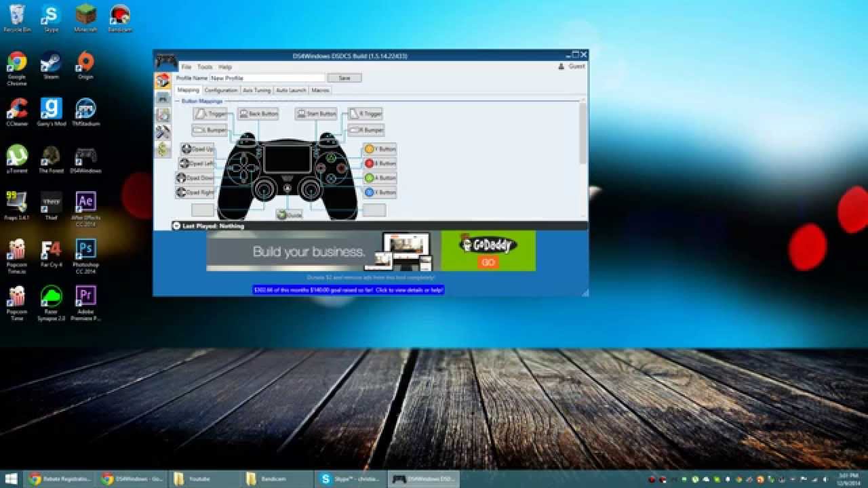This screenshot has height=488, width=868.
Task: Open Bandicam desktop shortcut
Action: [x=119, y=18]
